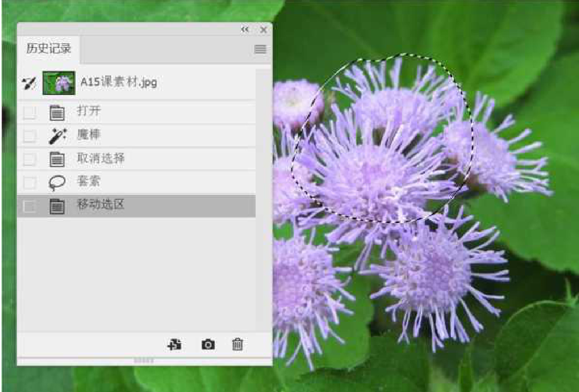579x392 pixels.
Task: Toggle the source checkbox beside 取消选择
Action: [29, 159]
